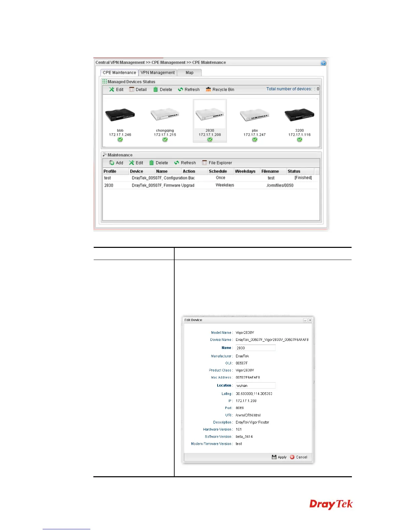Sort by the Schedule column header
The height and width of the screenshot is (532, 411).
coord(221,171)
